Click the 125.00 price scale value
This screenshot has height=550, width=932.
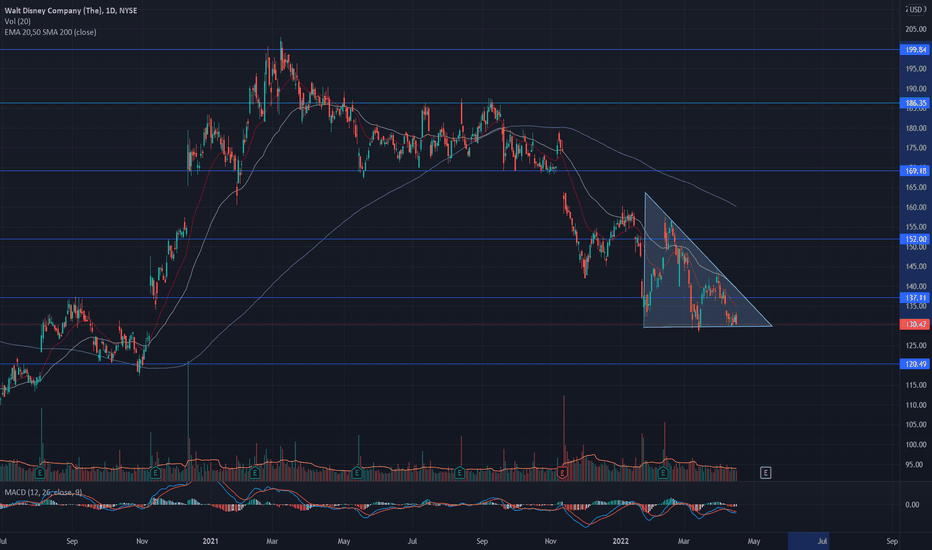915,345
